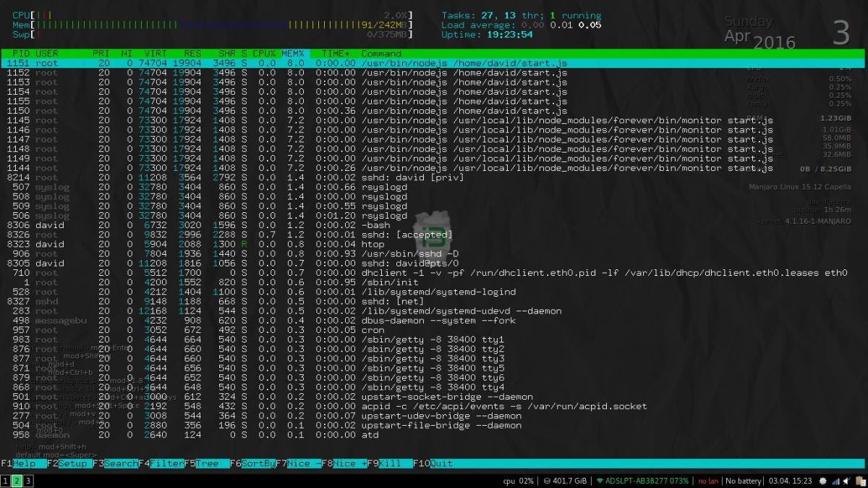
Task: Sort by the VIRT column header
Action: click(155, 54)
